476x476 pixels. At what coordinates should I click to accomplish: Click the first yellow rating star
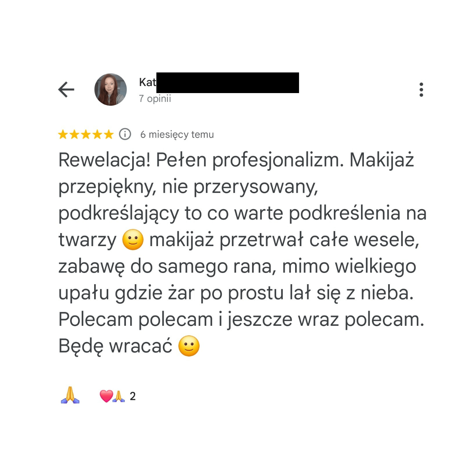[x=63, y=134]
